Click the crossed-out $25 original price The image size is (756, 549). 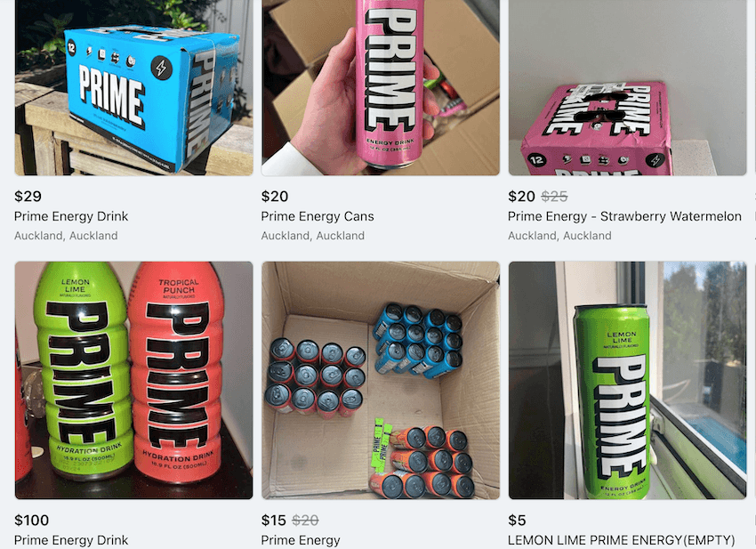pyautogui.click(x=554, y=197)
